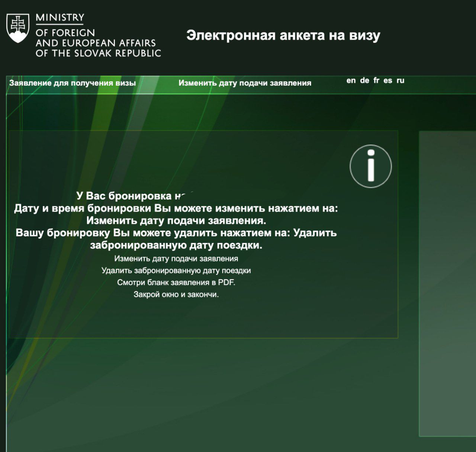Viewport: 476px width, 452px height.
Task: Click the 'Дату и время бронировки' message line
Action: pos(176,208)
